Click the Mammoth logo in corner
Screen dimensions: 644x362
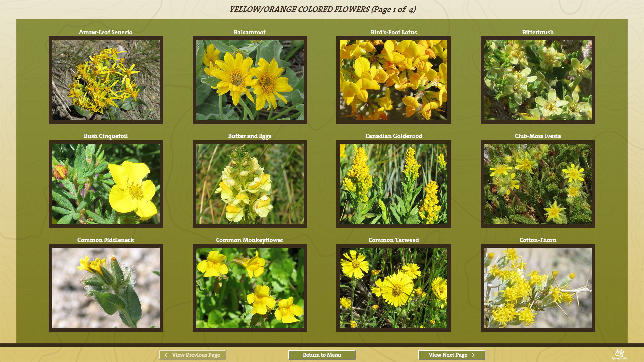(619, 354)
